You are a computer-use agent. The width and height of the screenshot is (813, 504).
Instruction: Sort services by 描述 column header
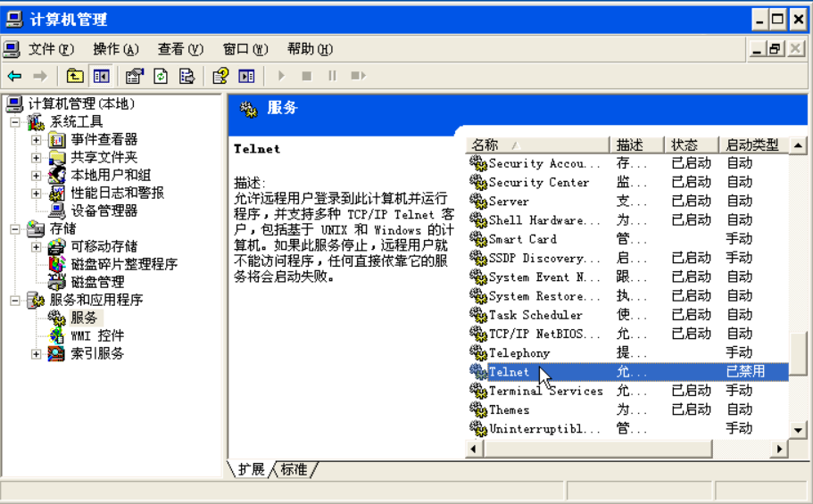[x=636, y=145]
